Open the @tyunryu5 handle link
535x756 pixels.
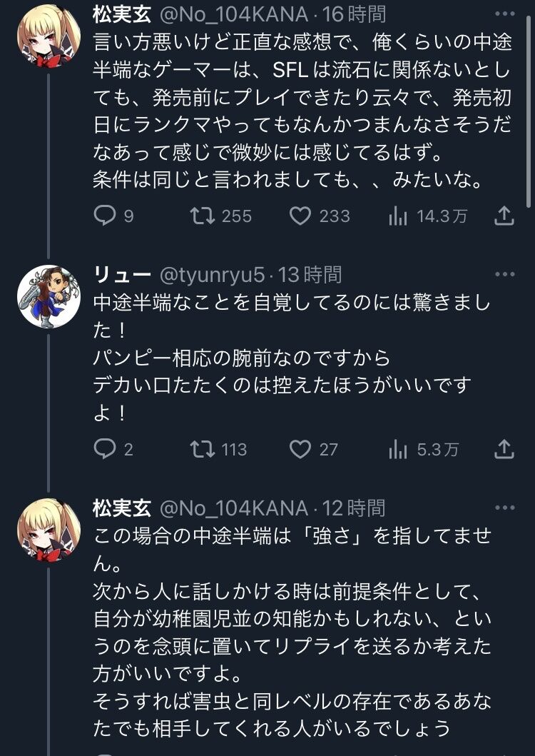click(x=211, y=275)
